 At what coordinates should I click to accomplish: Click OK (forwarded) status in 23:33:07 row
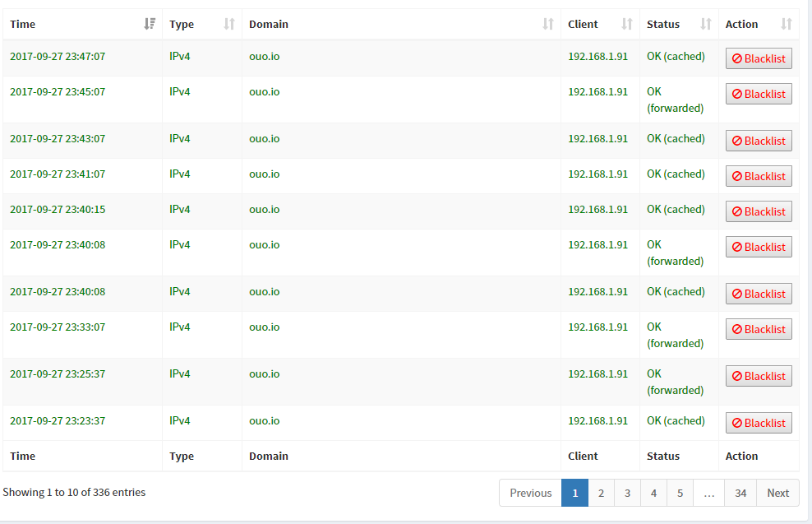click(x=676, y=335)
